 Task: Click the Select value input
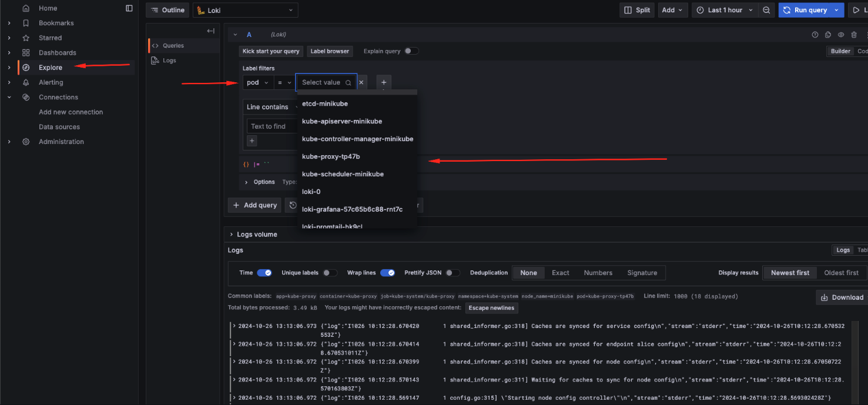click(326, 83)
